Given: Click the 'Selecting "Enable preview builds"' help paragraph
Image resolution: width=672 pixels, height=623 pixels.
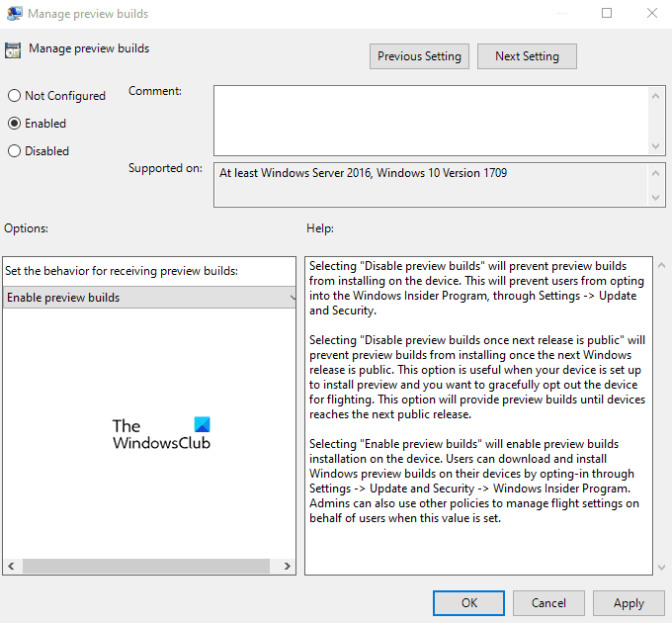Looking at the screenshot, I should click(x=474, y=481).
